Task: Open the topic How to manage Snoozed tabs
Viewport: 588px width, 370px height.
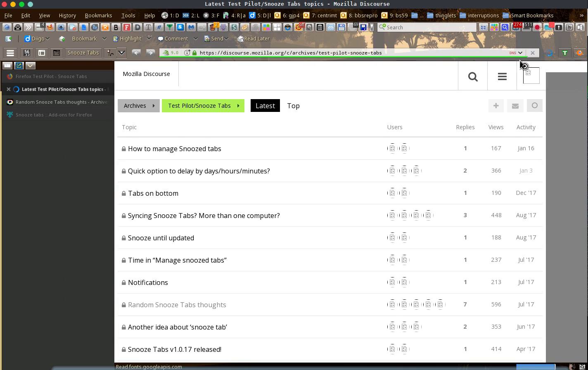Action: pyautogui.click(x=174, y=148)
